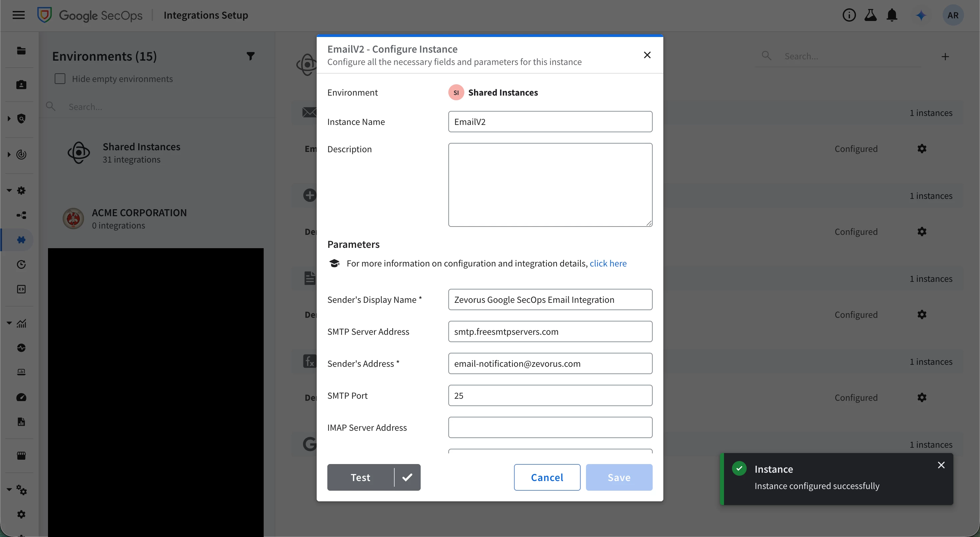Open the storefront marketplace icon in sidebar
Image resolution: width=980 pixels, height=537 pixels.
21,456
